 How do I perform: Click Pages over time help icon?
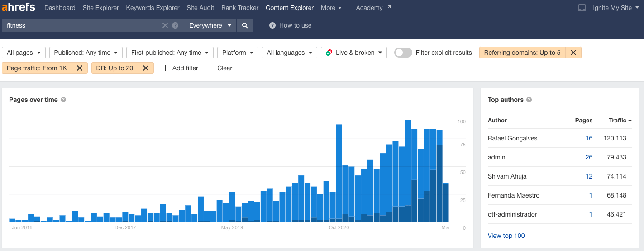click(x=63, y=100)
